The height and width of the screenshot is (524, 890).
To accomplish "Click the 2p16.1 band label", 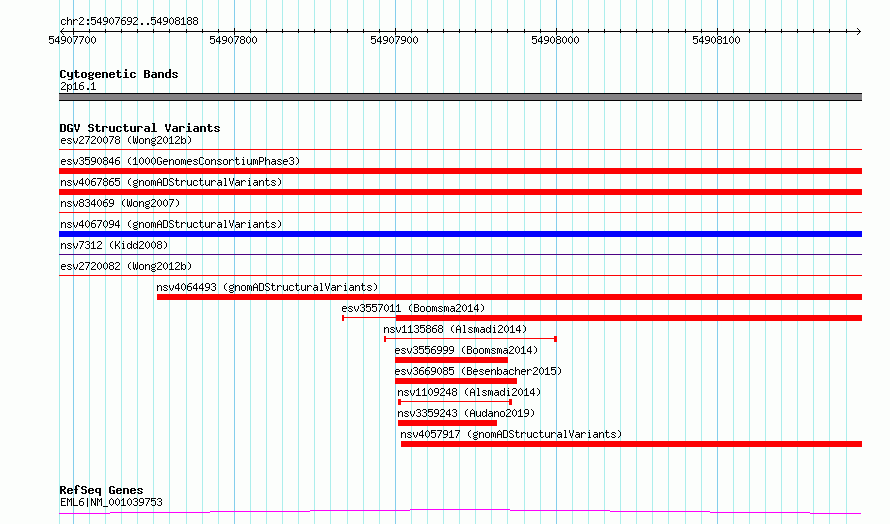I will pos(78,86).
